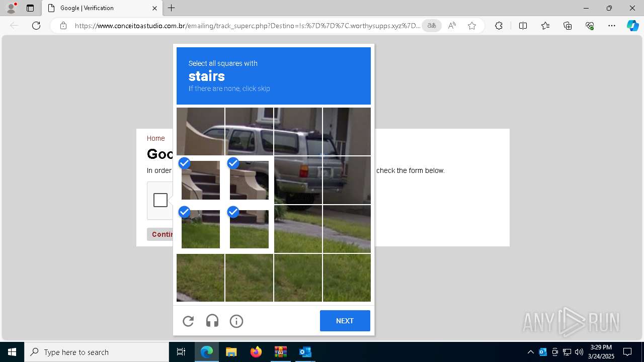This screenshot has height=362, width=644.
Task: Deselect the lower-right checked stairs tile
Action: (x=249, y=229)
